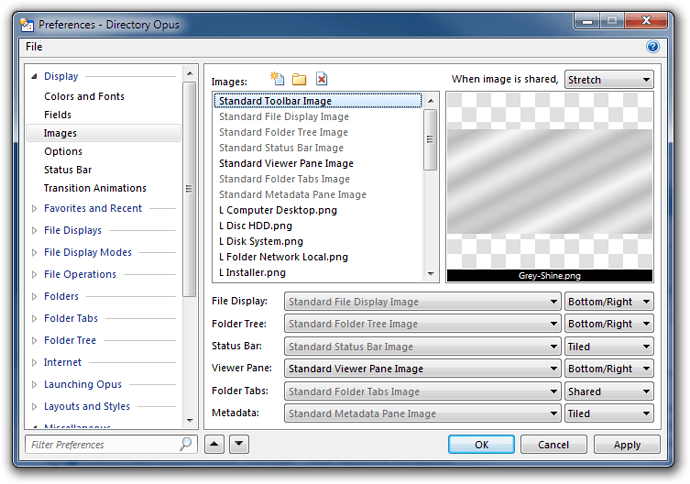Expand the Launching Opus category
Viewport: 690px width, 484px height.
pyautogui.click(x=34, y=385)
